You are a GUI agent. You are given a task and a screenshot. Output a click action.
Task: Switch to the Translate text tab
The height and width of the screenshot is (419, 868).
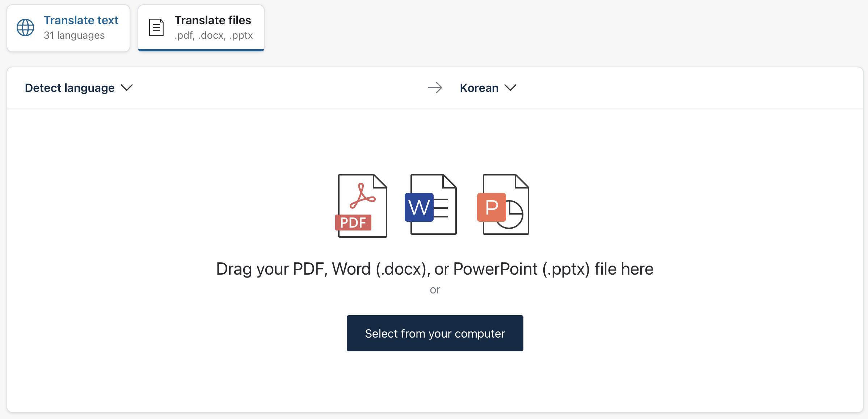coord(68,28)
